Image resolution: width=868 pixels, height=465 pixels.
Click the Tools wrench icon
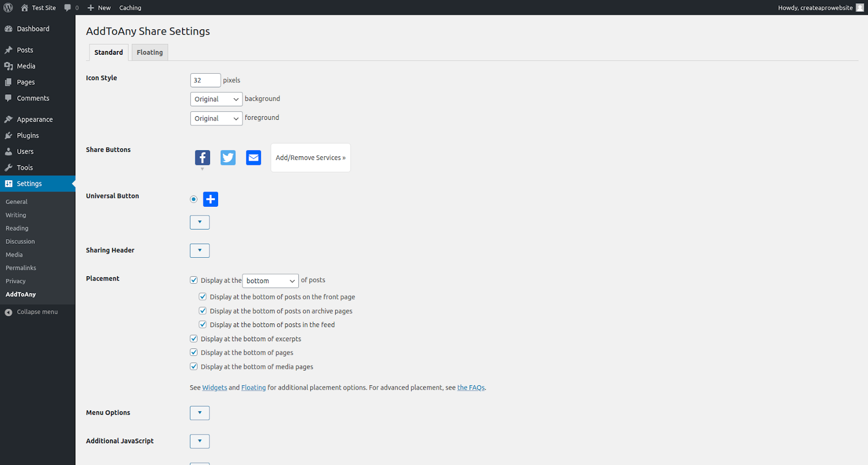(x=9, y=168)
